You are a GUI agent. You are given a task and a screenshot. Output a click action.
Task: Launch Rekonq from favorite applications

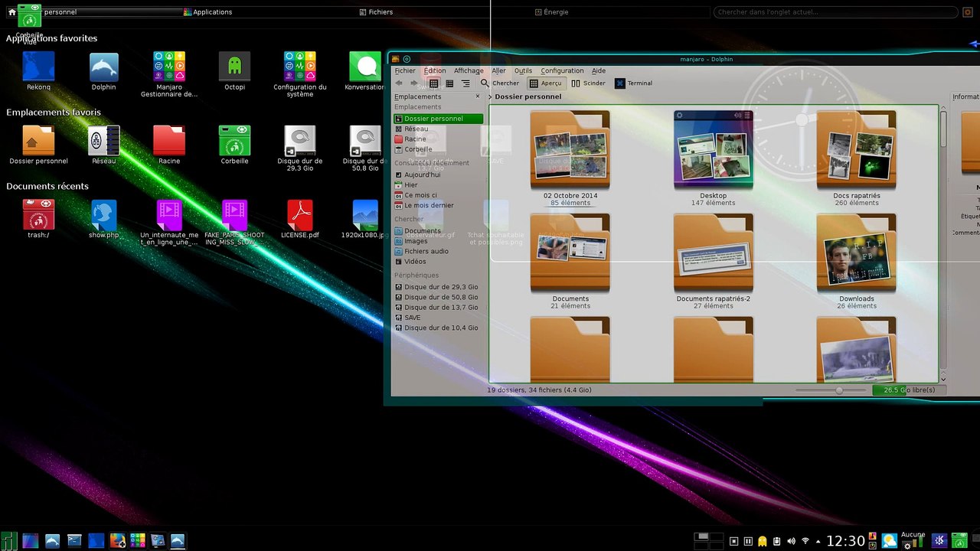coord(38,71)
